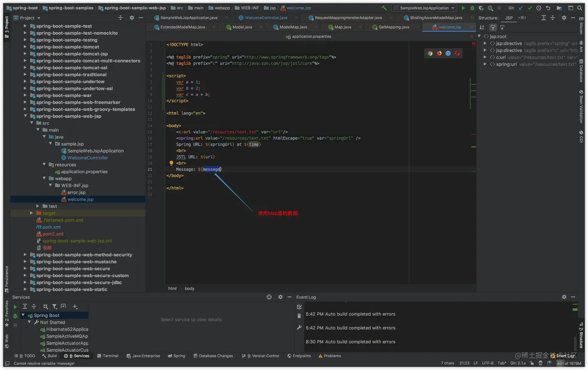Click UTF-8 encoding in status bar

(x=487, y=363)
